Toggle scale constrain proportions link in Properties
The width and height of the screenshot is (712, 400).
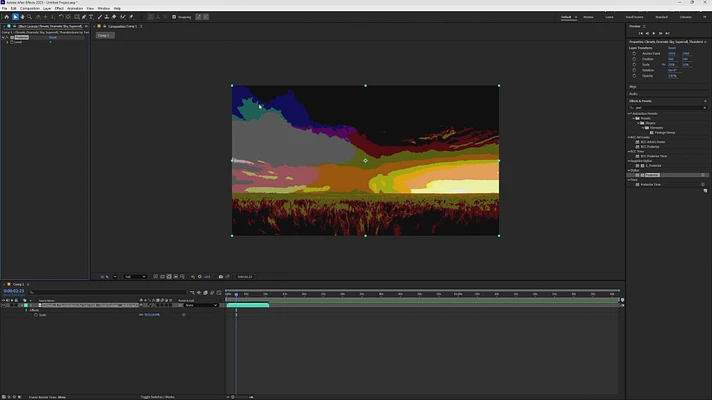pos(663,64)
